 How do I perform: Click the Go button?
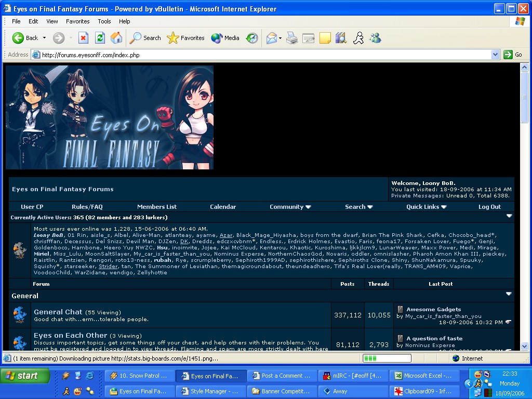512,55
